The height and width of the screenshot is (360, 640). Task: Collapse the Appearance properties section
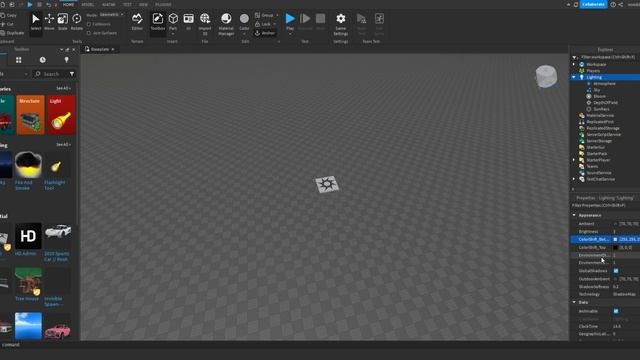574,215
